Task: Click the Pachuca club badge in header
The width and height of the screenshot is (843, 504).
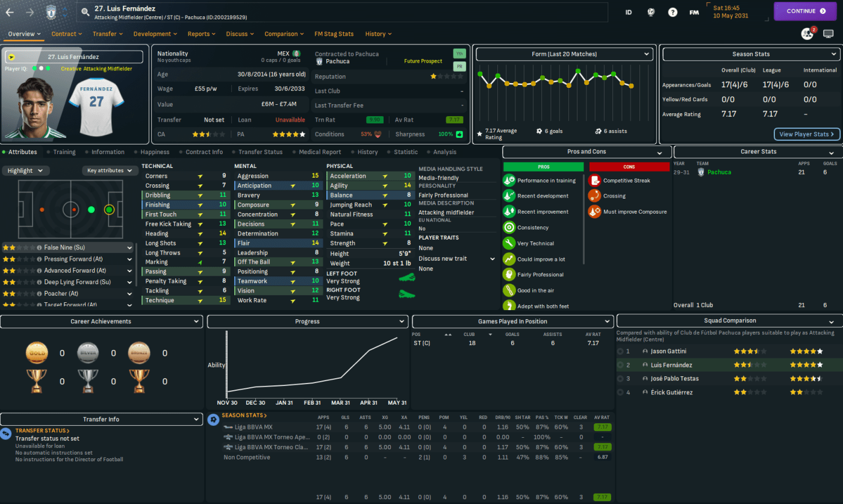Action: click(51, 11)
